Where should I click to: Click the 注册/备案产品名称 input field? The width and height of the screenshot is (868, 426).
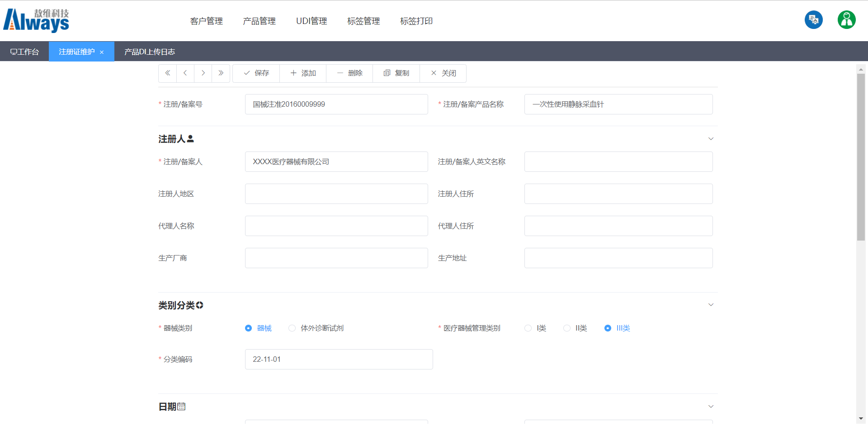(x=618, y=104)
